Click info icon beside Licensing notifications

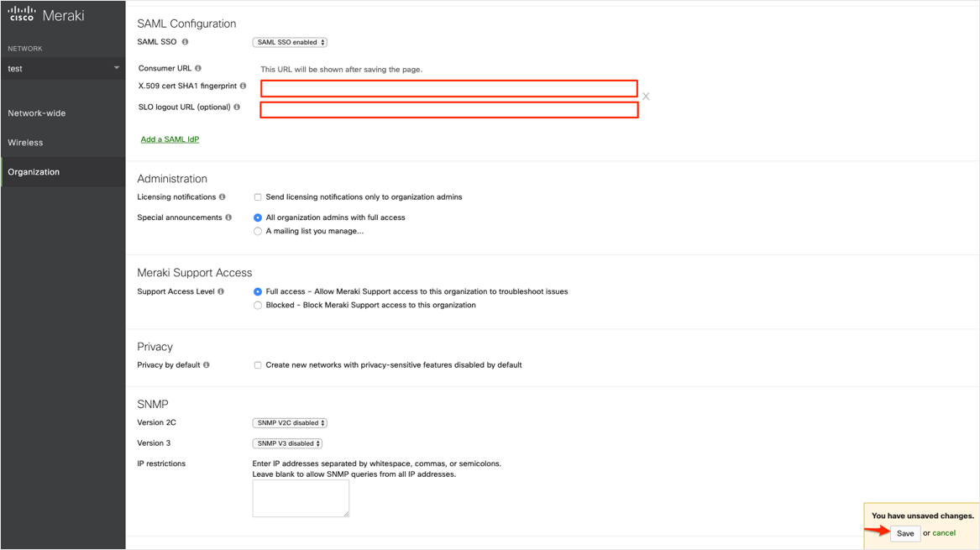click(x=222, y=197)
